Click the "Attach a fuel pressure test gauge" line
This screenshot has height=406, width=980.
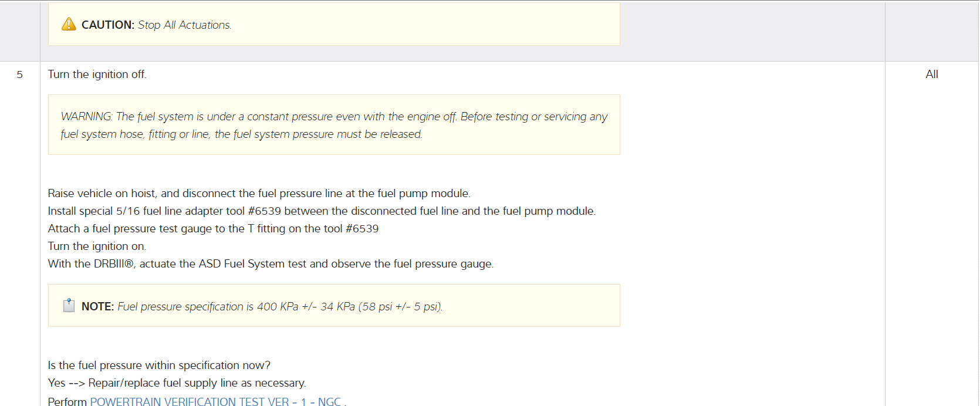click(213, 229)
